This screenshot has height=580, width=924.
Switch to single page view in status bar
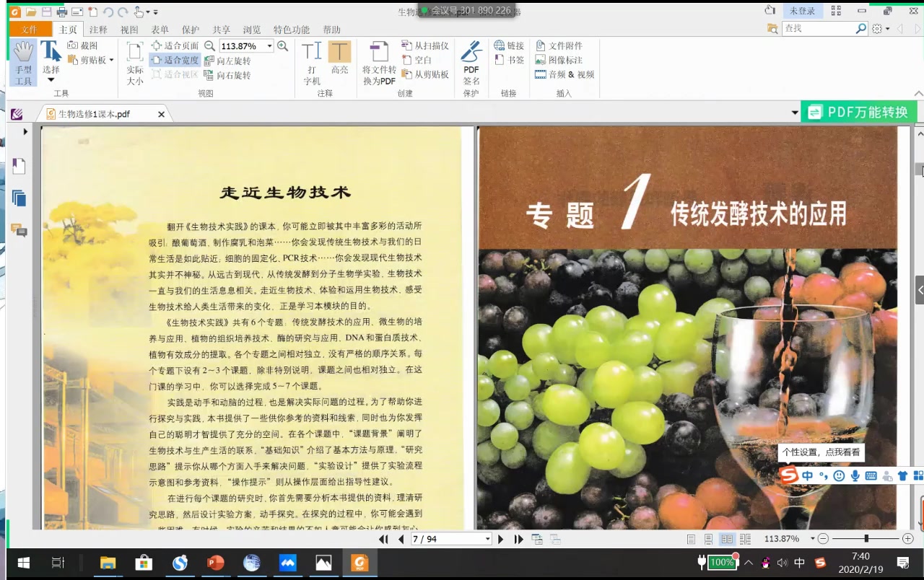691,538
